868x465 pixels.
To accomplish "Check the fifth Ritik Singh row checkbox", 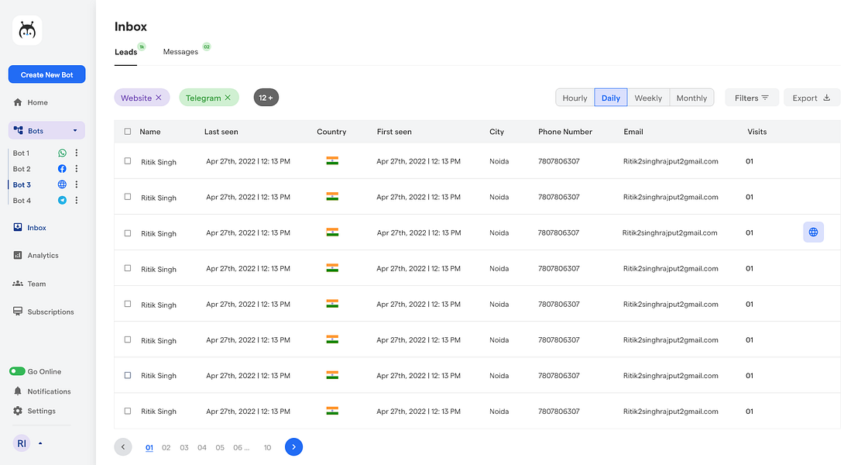I will tap(128, 304).
